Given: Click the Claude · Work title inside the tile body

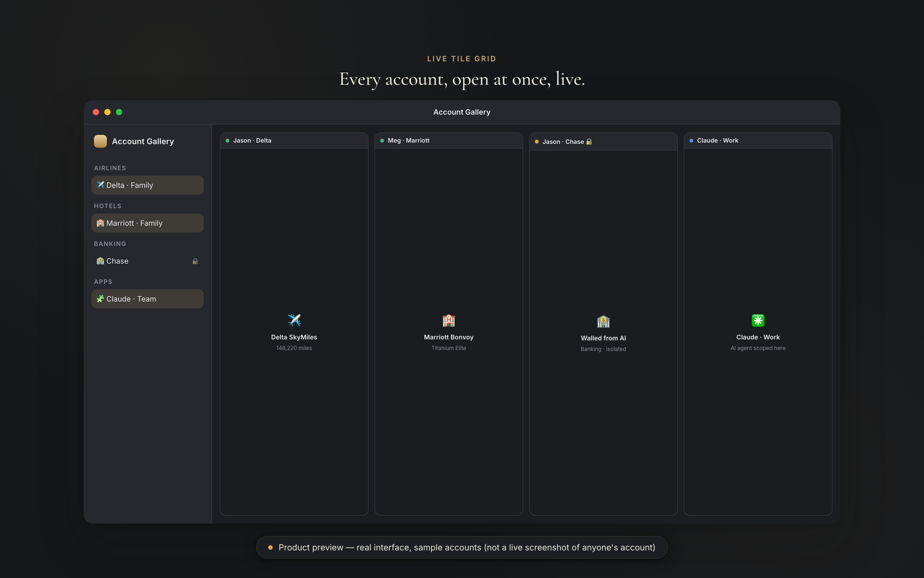Looking at the screenshot, I should (x=758, y=337).
